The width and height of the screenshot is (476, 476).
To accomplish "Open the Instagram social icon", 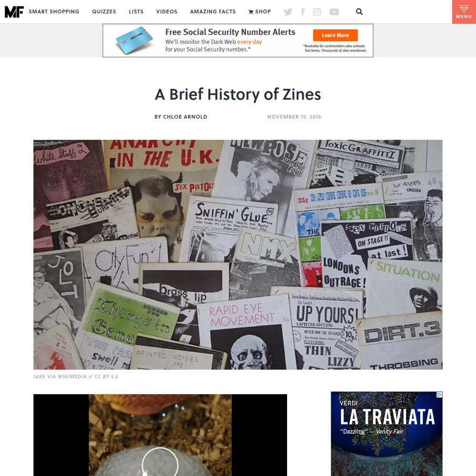I will click(317, 12).
